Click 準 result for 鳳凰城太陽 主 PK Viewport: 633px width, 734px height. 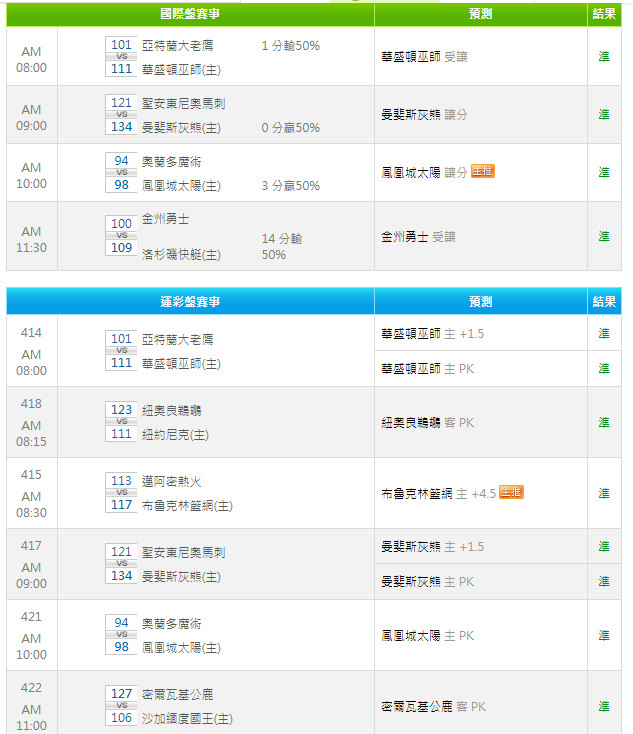604,635
